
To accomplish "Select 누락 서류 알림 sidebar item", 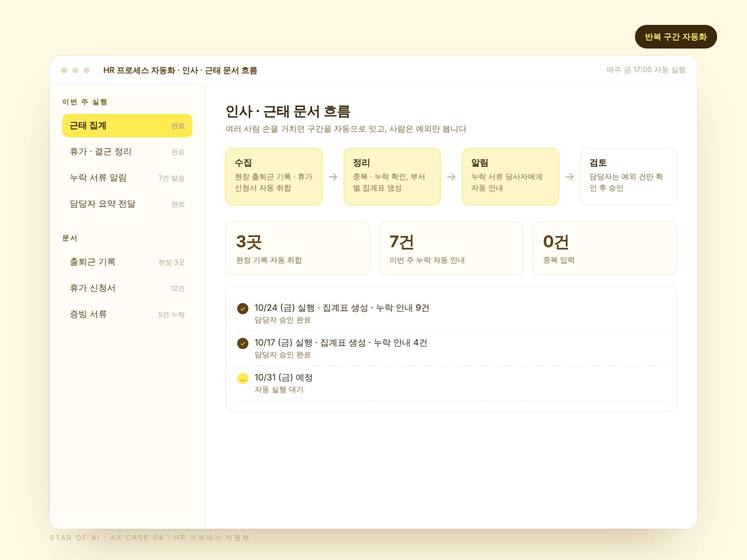I will click(x=127, y=178).
